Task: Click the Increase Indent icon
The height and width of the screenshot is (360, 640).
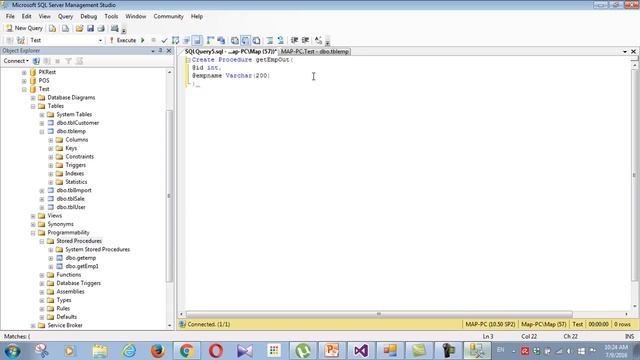Action: pos(305,40)
